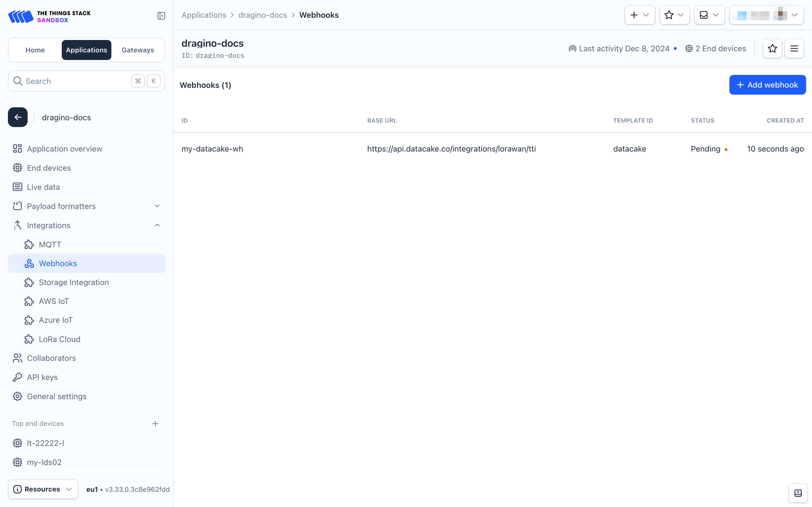This screenshot has width=812, height=507.
Task: Click the Storage Integration icon in sidebar
Action: point(29,282)
